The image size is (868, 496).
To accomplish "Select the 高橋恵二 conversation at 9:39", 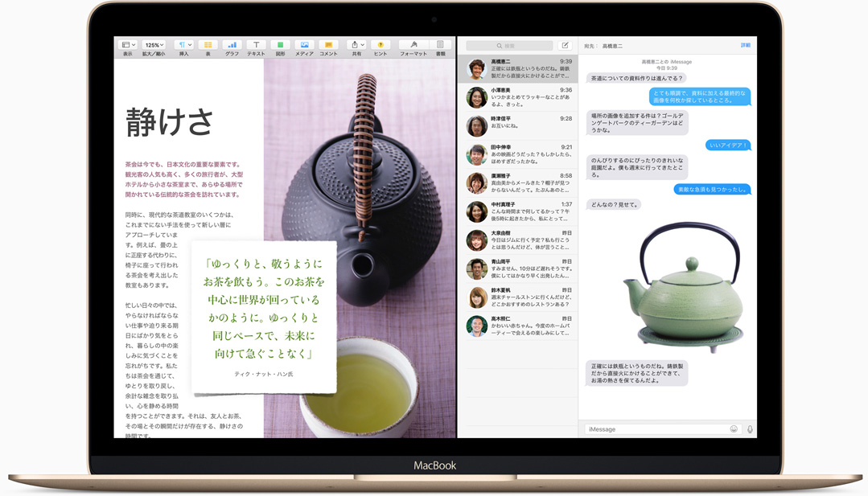I will (x=518, y=68).
